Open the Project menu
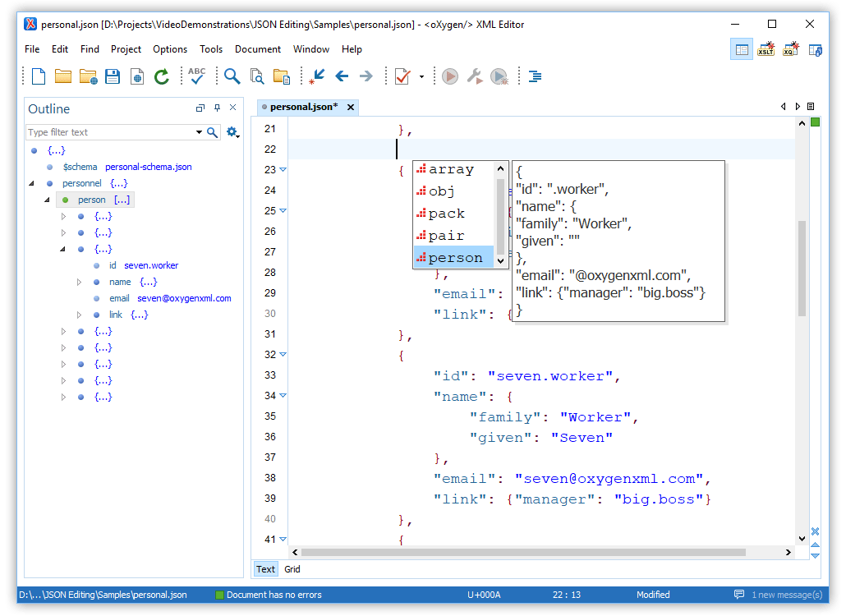 tap(126, 49)
